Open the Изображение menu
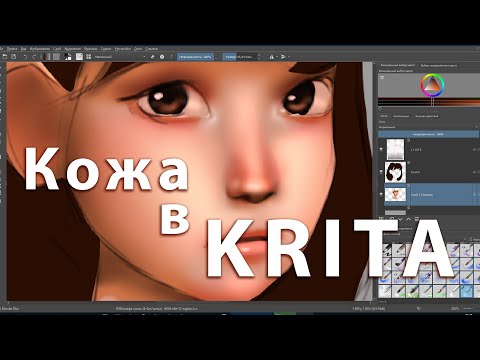The image size is (480, 360). 40,49
